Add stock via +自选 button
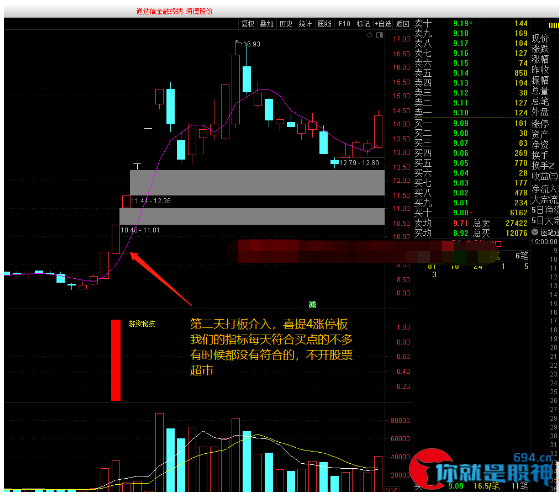 pyautogui.click(x=383, y=24)
